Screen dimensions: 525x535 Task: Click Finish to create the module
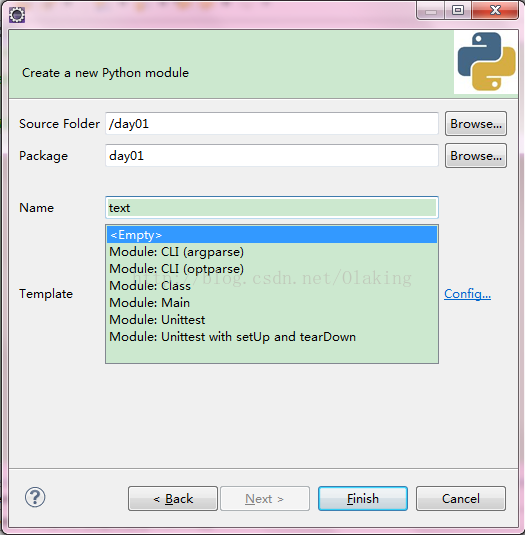tap(363, 498)
